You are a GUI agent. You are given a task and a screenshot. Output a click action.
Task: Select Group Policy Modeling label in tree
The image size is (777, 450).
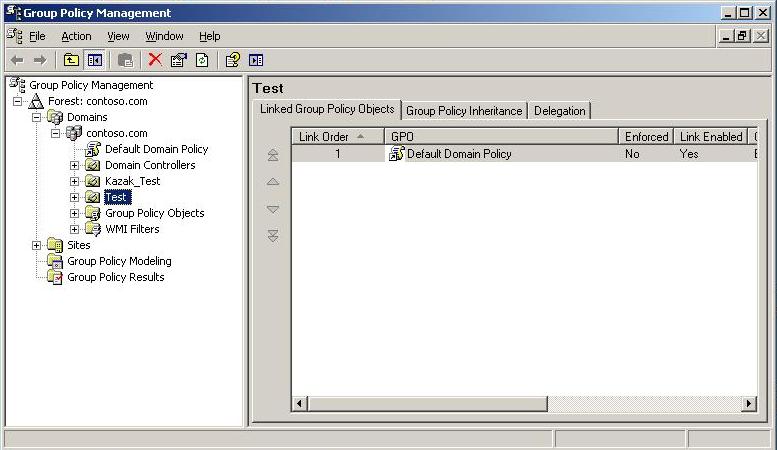click(x=119, y=261)
